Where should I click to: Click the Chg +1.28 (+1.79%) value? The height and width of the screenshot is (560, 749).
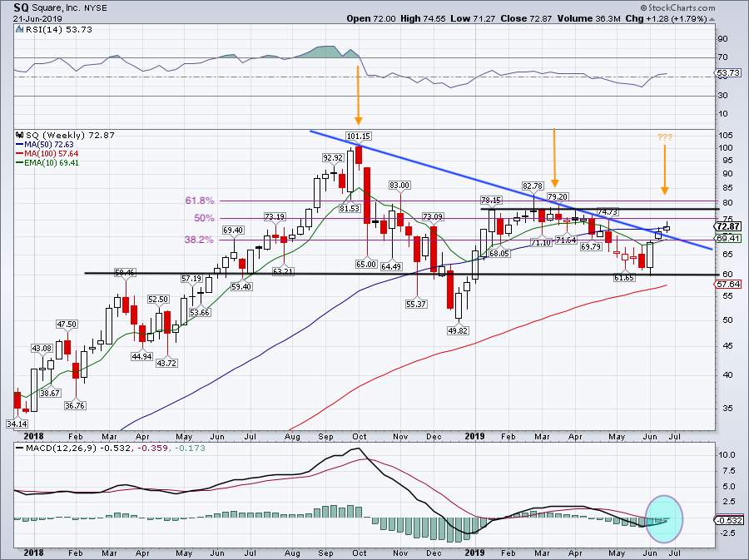click(666, 18)
